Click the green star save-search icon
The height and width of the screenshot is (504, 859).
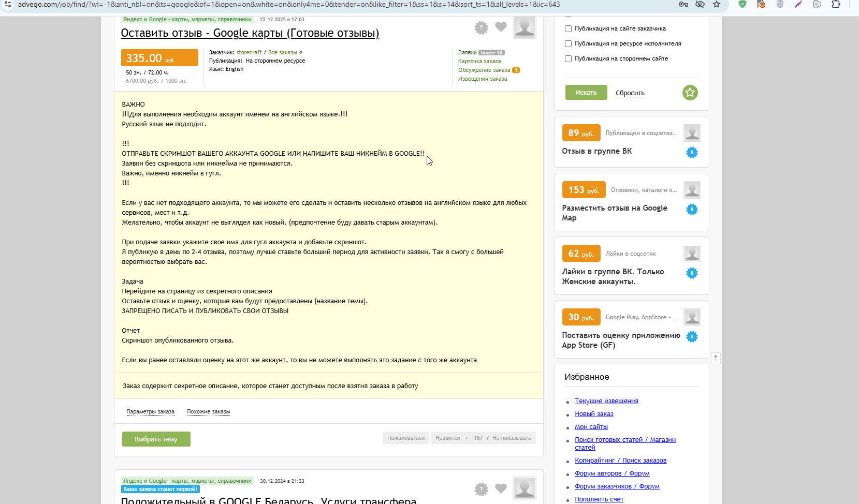(690, 93)
